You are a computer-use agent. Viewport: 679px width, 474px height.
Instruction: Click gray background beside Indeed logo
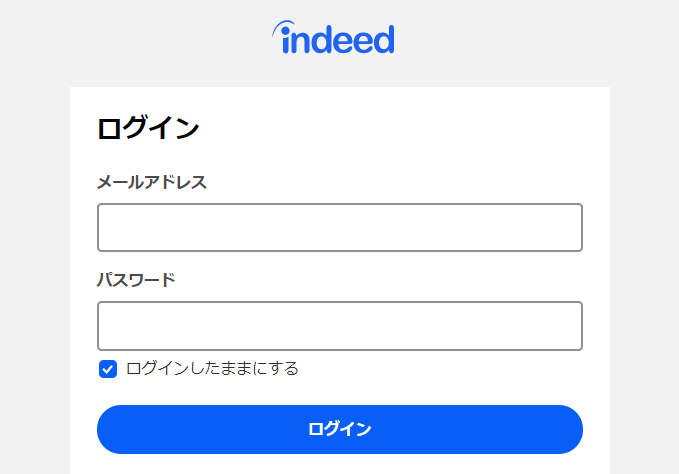pos(520,39)
